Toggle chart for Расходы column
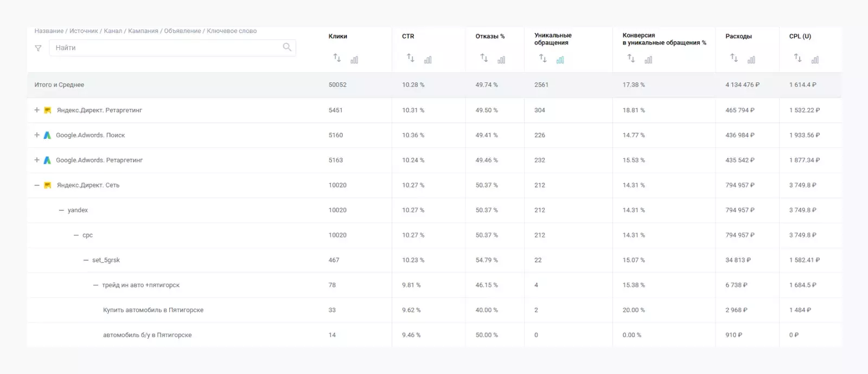Image resolution: width=868 pixels, height=374 pixels. point(751,60)
